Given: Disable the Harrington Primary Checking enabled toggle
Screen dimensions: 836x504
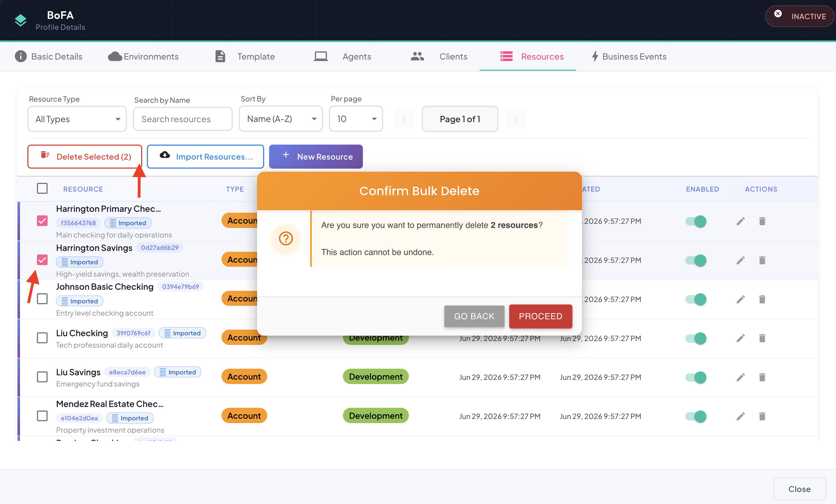Looking at the screenshot, I should click(695, 221).
